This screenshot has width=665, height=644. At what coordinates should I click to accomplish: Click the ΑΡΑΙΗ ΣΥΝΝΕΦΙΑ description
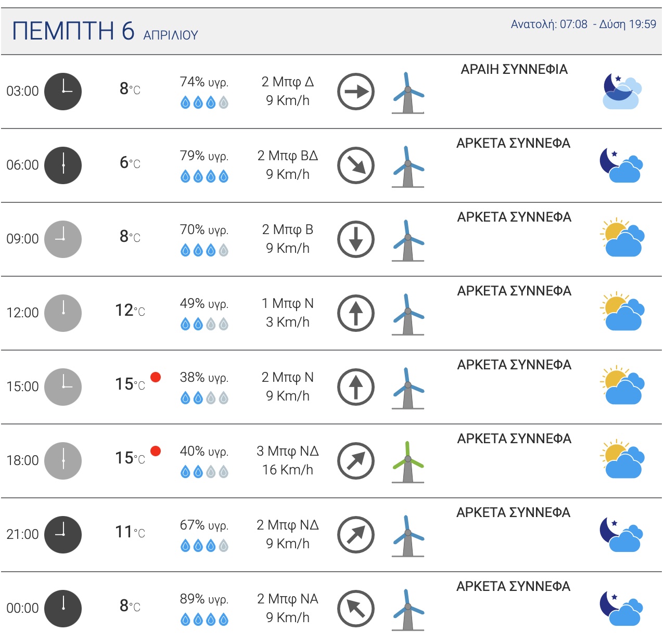click(x=514, y=70)
